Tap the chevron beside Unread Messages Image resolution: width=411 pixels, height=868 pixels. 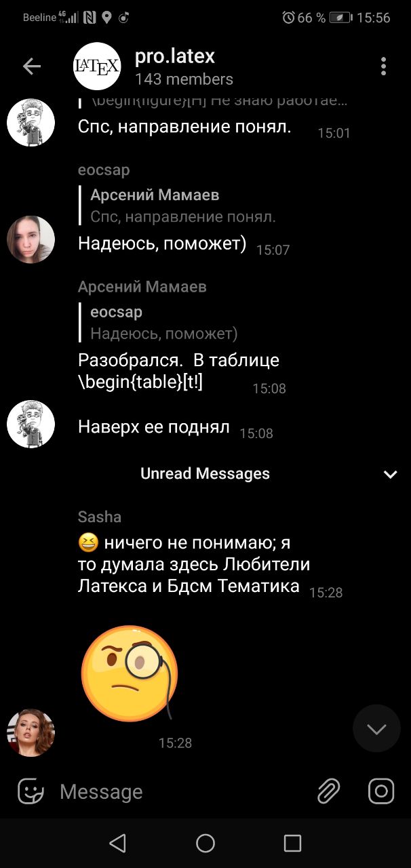[x=391, y=474]
